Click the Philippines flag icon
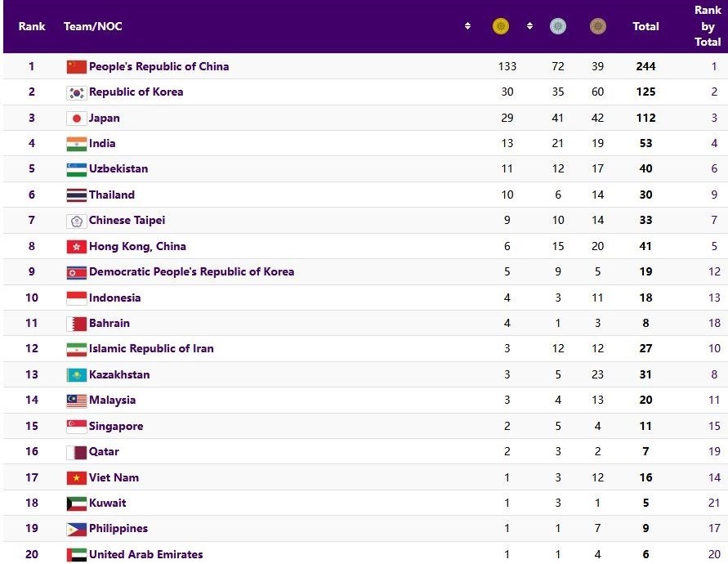 coord(77,529)
